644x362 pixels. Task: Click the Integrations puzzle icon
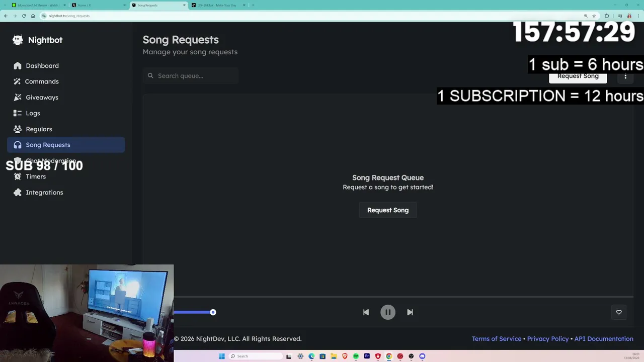[x=18, y=193]
